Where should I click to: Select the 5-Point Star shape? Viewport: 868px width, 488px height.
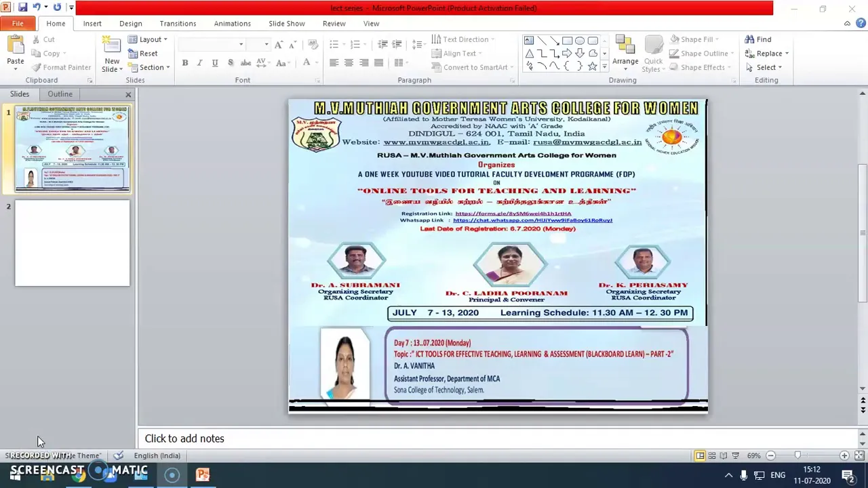point(593,66)
